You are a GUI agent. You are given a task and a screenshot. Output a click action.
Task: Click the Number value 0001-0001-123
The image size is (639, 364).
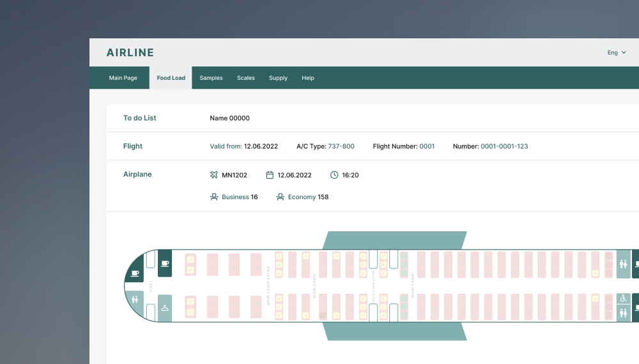[504, 146]
